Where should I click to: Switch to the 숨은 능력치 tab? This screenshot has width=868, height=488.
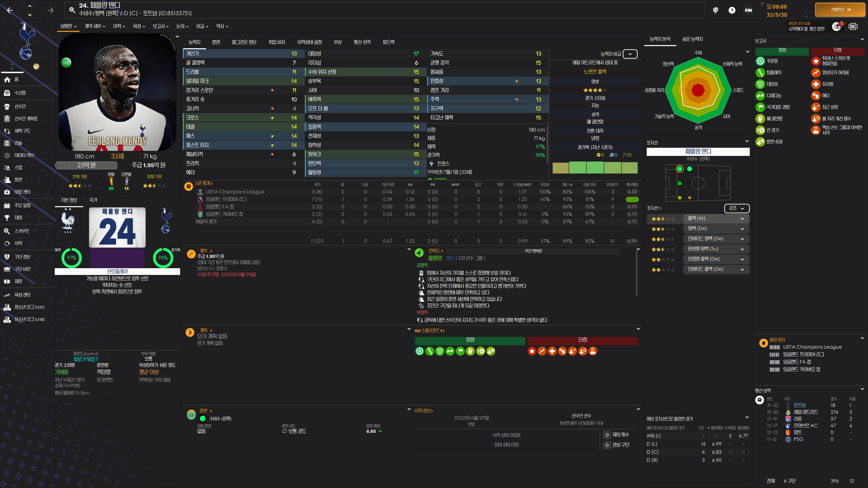pyautogui.click(x=692, y=39)
